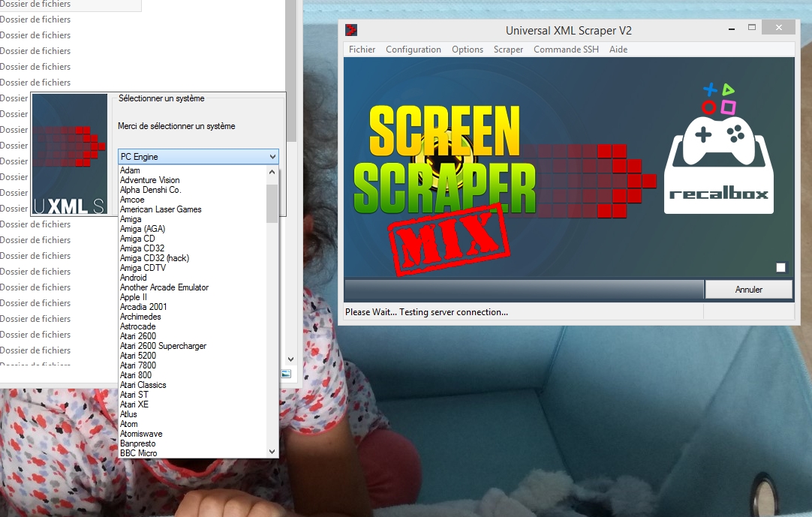The width and height of the screenshot is (812, 517).
Task: Open the Aide menu
Action: 618,50
